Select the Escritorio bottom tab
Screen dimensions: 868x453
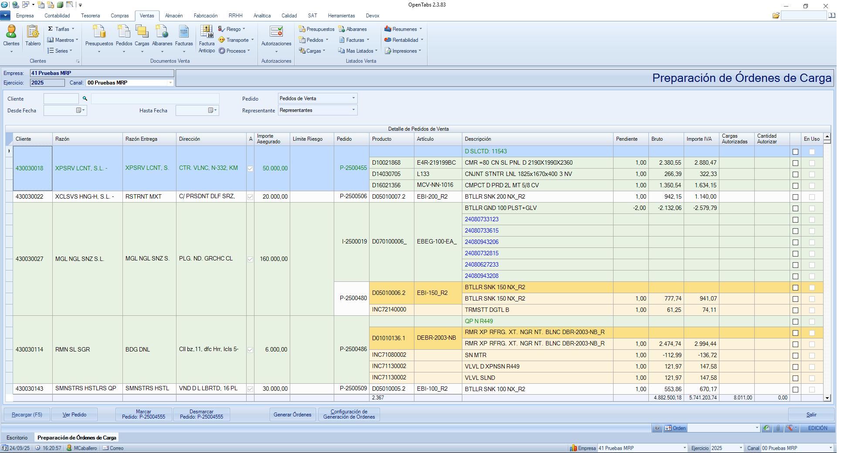pos(17,438)
